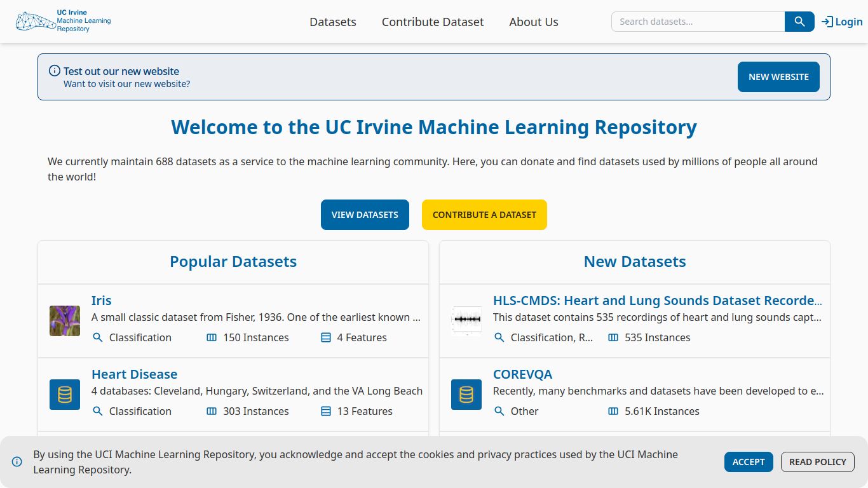
Task: Open the About Us page
Action: tap(533, 22)
